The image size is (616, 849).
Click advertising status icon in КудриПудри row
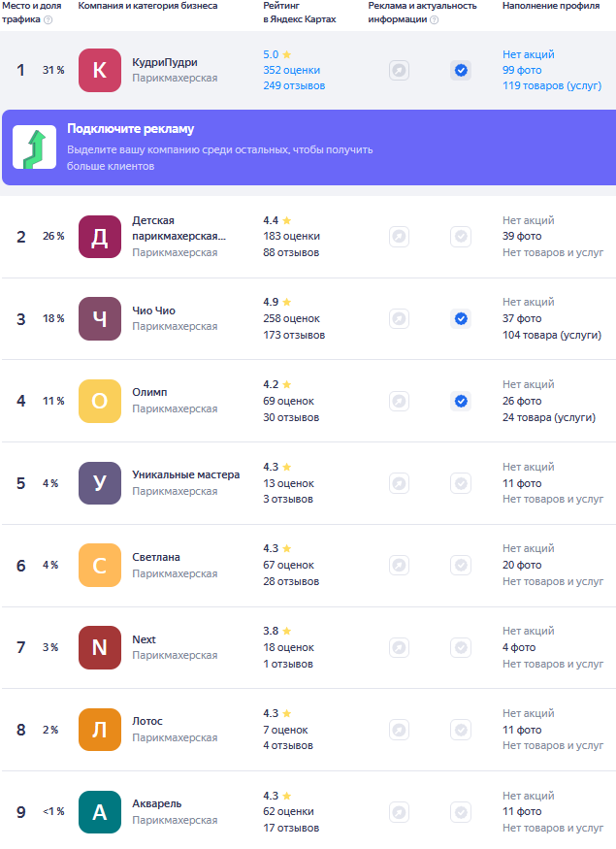point(399,70)
